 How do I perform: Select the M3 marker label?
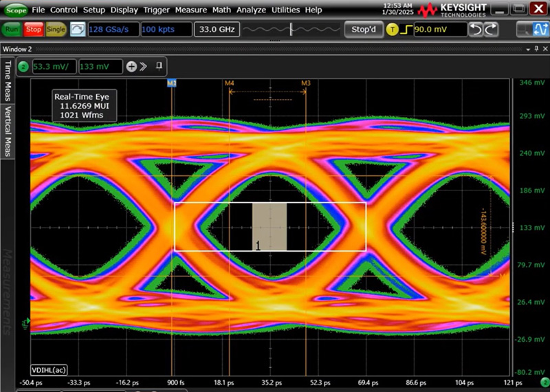[306, 83]
